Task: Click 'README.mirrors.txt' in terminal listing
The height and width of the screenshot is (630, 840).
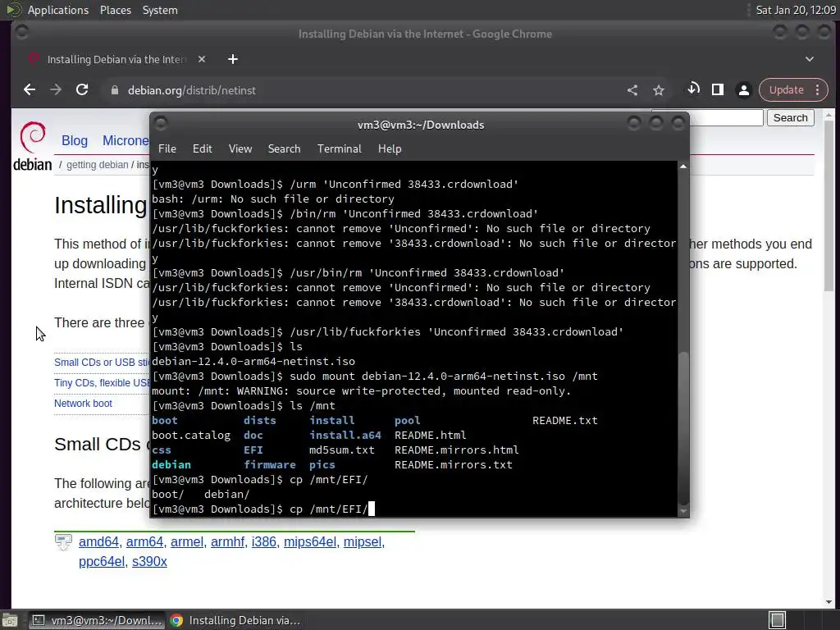Action: coord(453,464)
